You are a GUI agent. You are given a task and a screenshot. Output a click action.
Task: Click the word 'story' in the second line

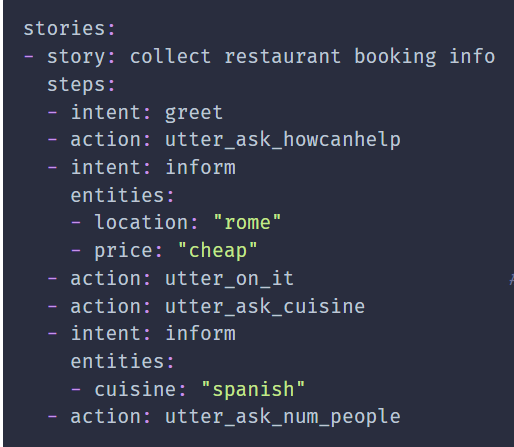(76, 57)
